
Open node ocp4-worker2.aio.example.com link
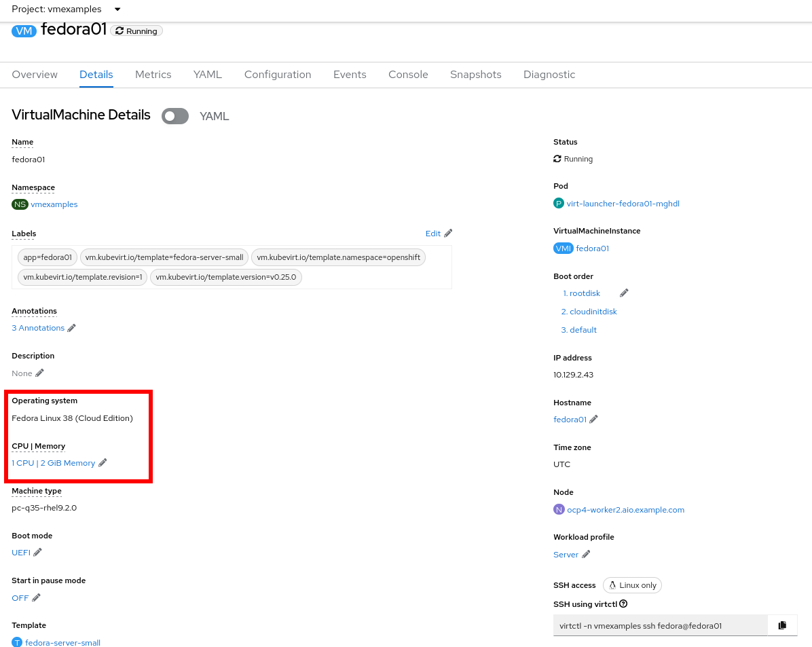(x=625, y=510)
